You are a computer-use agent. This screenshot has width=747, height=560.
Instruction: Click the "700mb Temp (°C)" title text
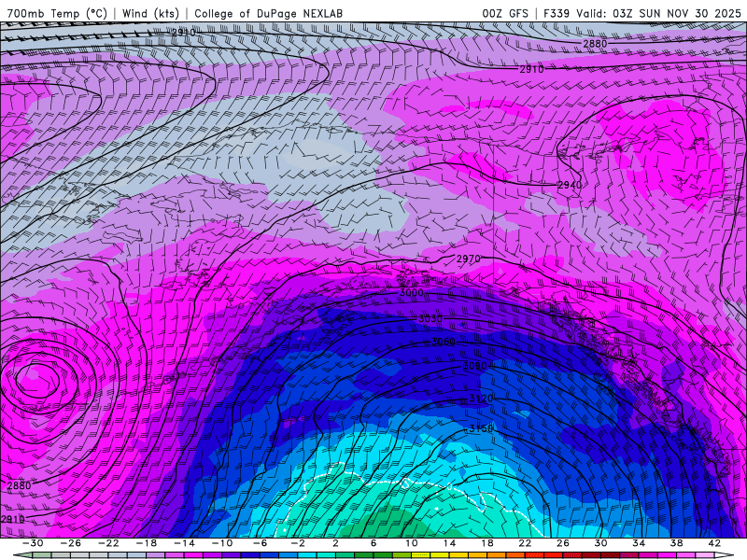click(57, 13)
